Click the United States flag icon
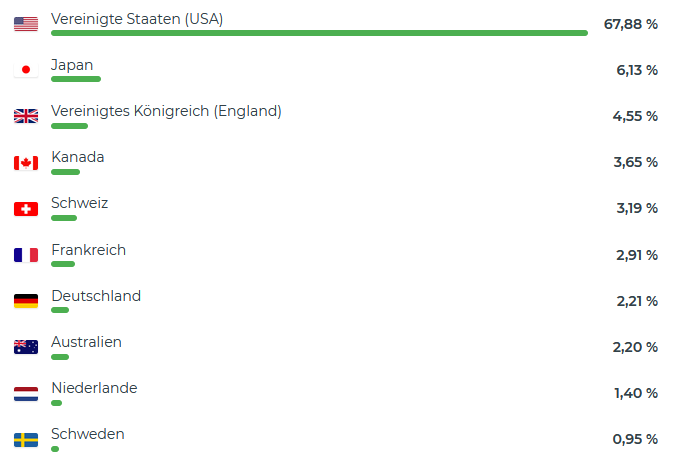The image size is (673, 470). (26, 24)
